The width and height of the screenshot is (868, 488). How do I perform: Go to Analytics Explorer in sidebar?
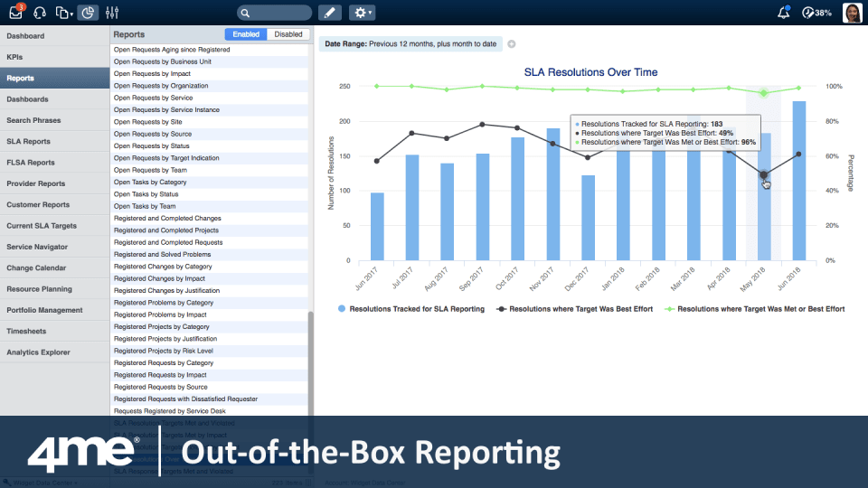[37, 352]
